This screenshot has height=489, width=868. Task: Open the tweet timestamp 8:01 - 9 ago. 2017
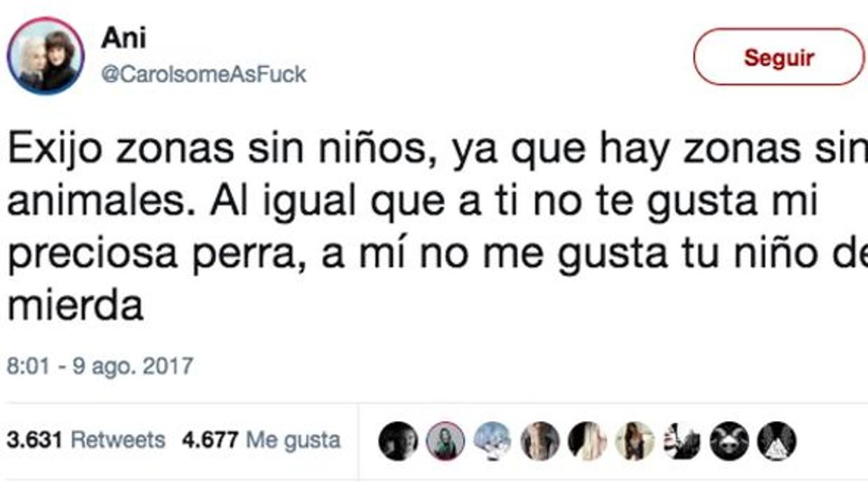tap(100, 366)
